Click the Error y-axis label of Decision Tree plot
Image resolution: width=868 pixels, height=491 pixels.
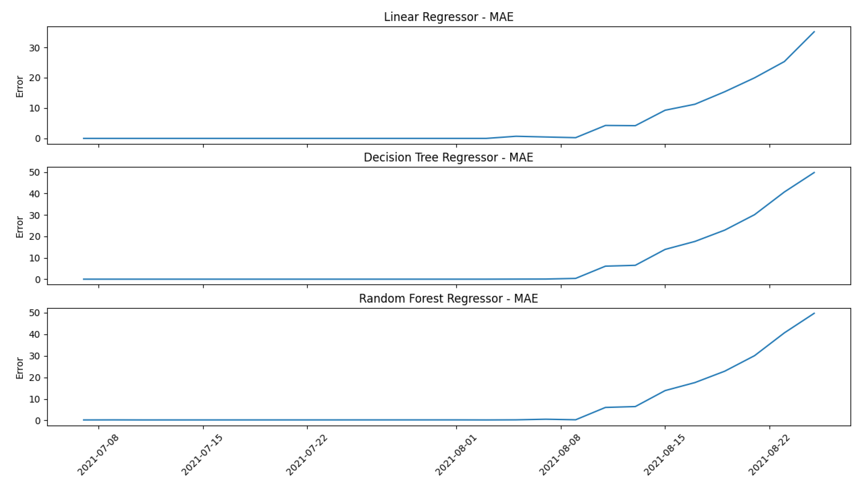[20, 227]
